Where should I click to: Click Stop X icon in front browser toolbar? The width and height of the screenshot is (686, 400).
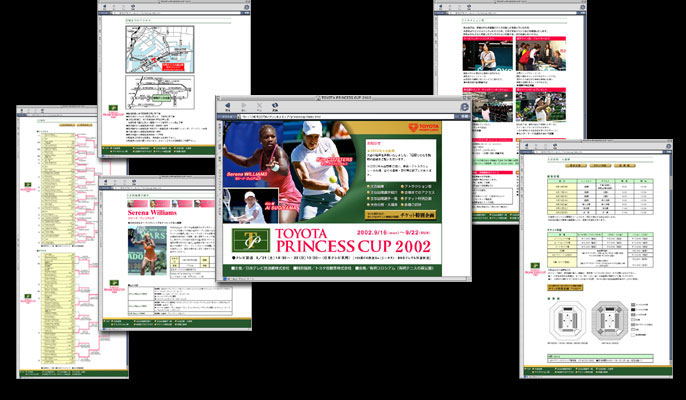click(x=259, y=106)
